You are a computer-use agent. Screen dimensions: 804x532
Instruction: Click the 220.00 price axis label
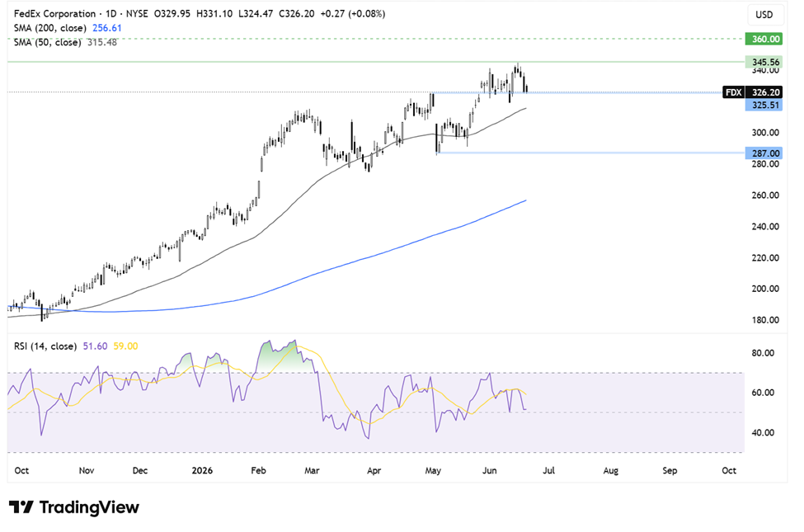tap(765, 258)
